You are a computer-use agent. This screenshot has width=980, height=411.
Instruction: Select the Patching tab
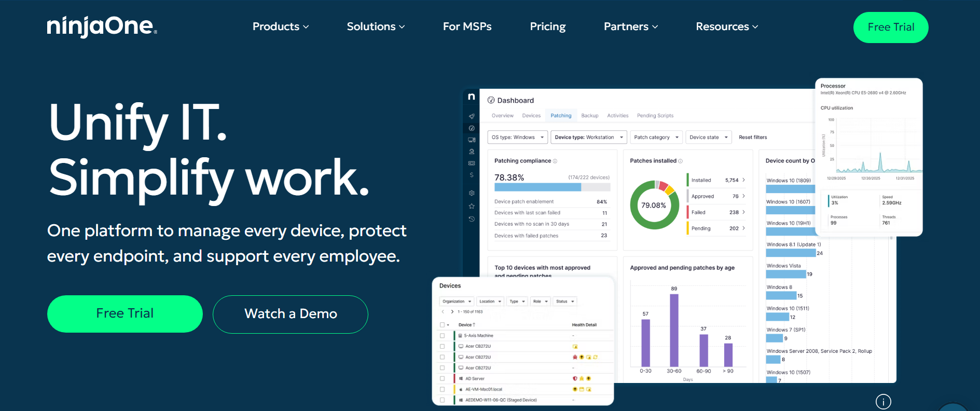561,116
